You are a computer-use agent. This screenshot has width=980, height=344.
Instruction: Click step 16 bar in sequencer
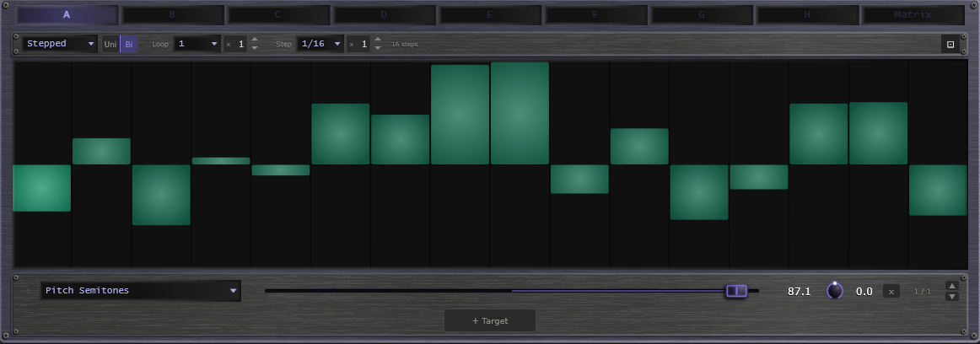point(938,191)
